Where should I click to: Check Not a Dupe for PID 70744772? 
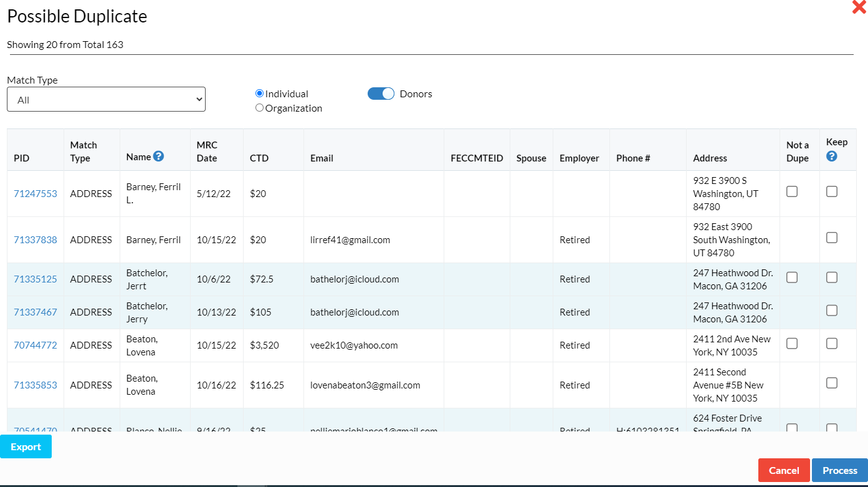click(x=791, y=343)
